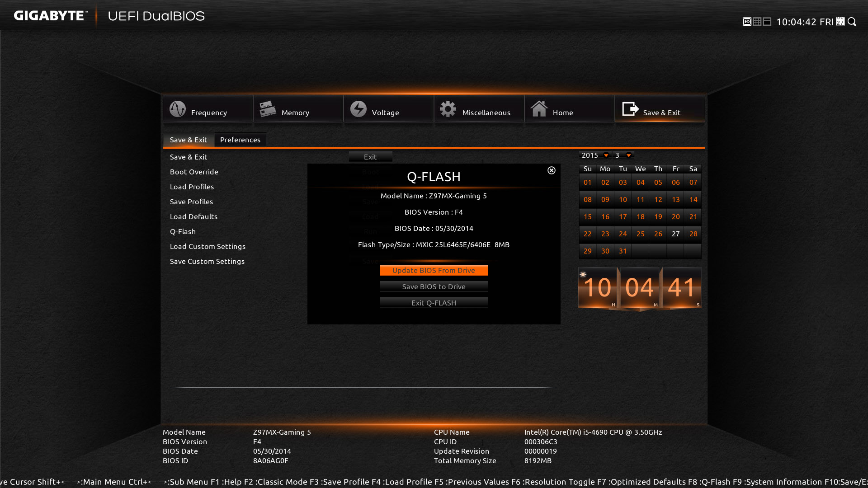Select Load Profiles menu entry

(192, 187)
